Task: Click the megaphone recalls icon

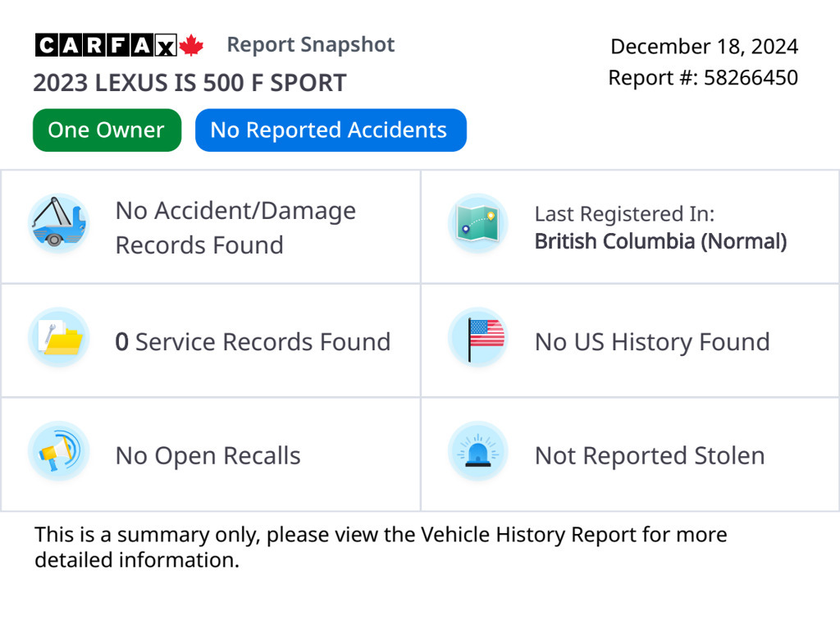Action: 58,451
